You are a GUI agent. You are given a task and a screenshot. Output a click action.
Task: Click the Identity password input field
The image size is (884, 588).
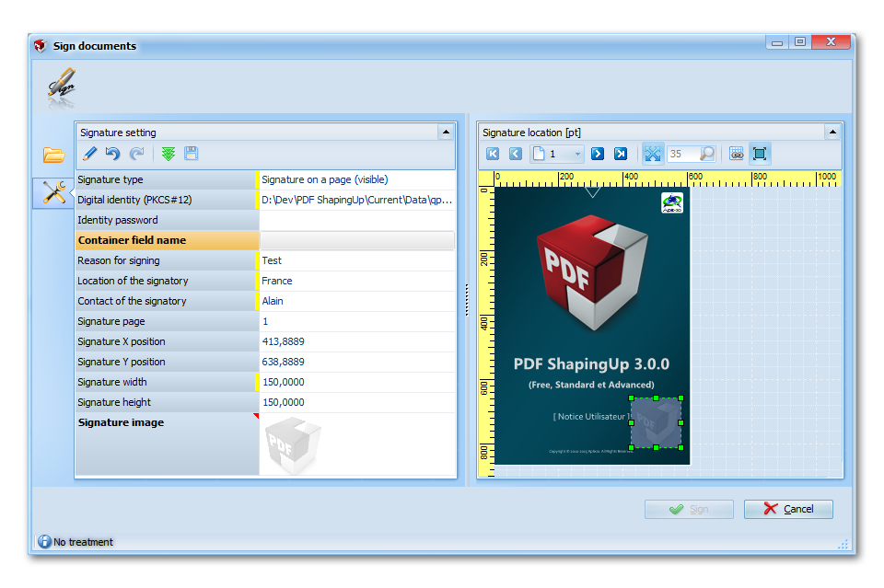coord(357,220)
